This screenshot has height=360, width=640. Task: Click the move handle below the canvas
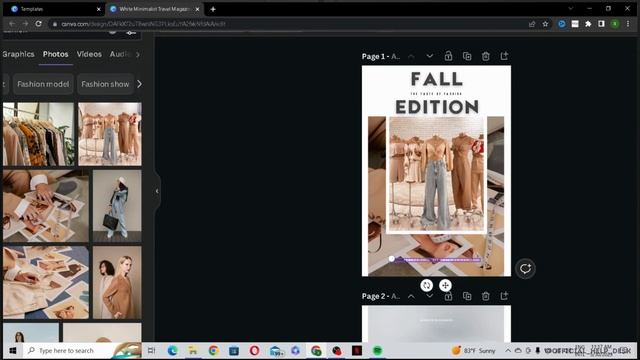pos(445,285)
